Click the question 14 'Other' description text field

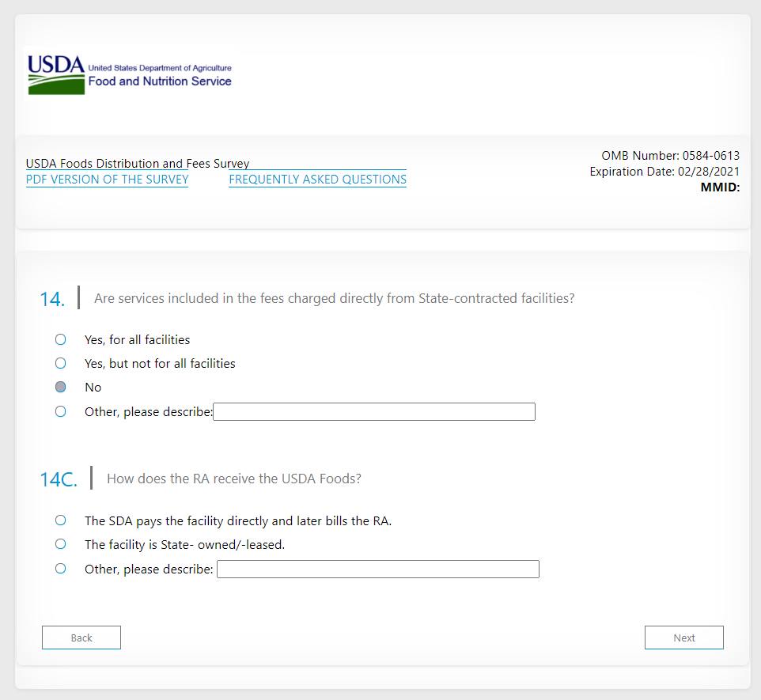point(374,411)
